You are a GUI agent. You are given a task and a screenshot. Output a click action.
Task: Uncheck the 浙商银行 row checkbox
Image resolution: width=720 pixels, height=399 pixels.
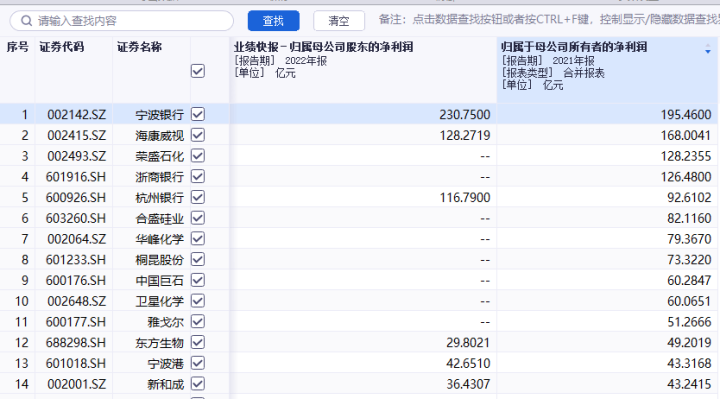[198, 176]
